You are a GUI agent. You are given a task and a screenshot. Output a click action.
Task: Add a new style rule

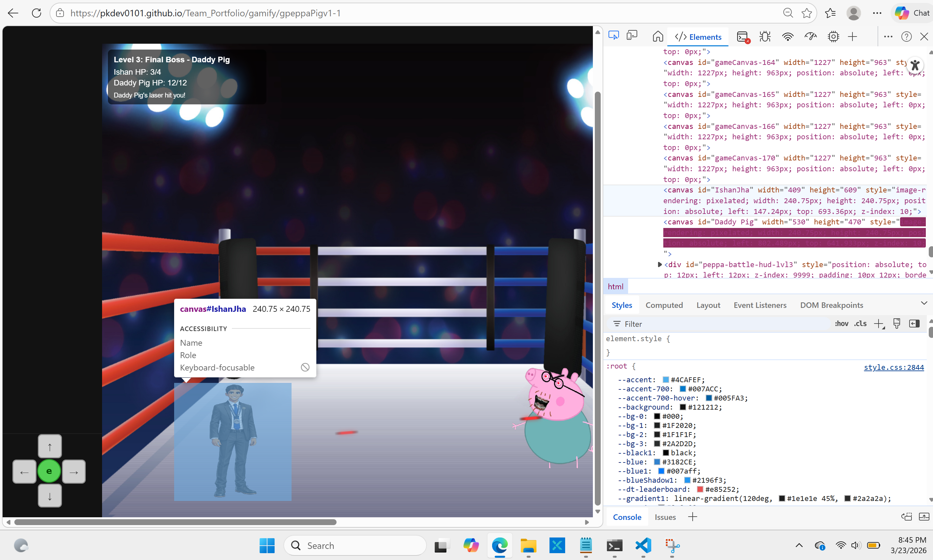tap(879, 324)
